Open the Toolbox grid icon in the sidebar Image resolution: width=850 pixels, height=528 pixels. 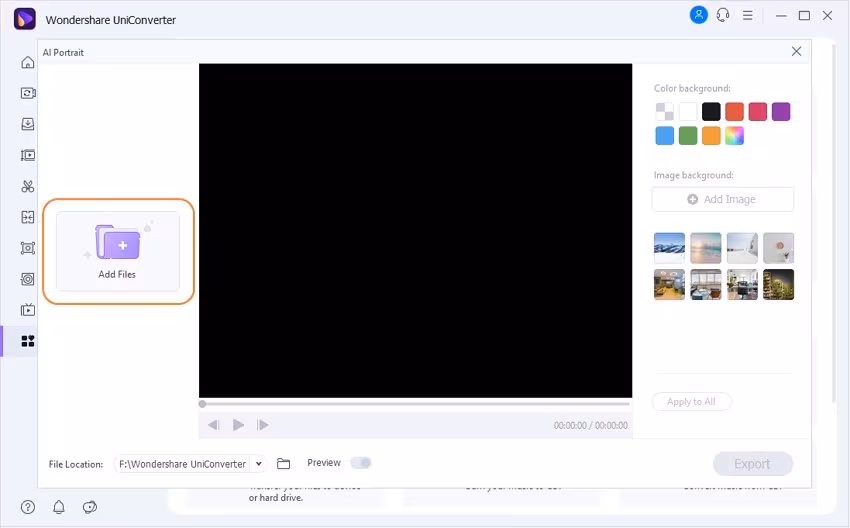point(28,341)
